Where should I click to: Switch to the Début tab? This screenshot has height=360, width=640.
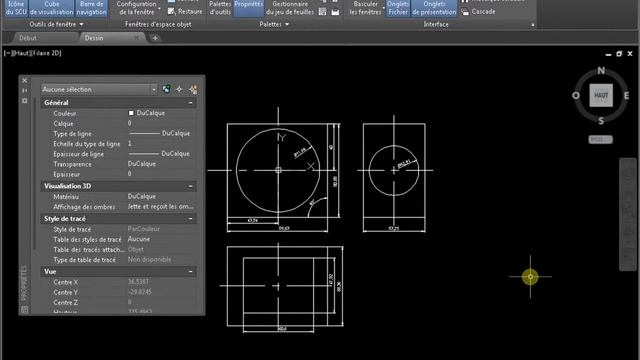point(28,38)
